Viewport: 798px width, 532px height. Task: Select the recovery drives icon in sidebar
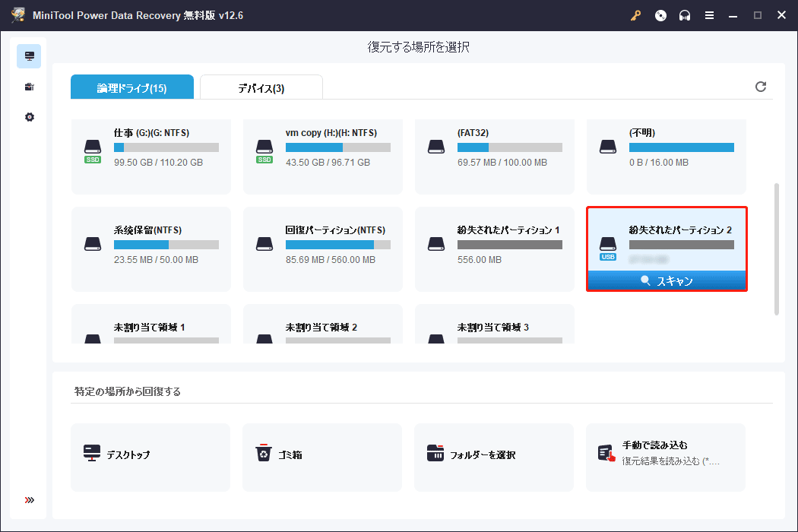pyautogui.click(x=29, y=56)
